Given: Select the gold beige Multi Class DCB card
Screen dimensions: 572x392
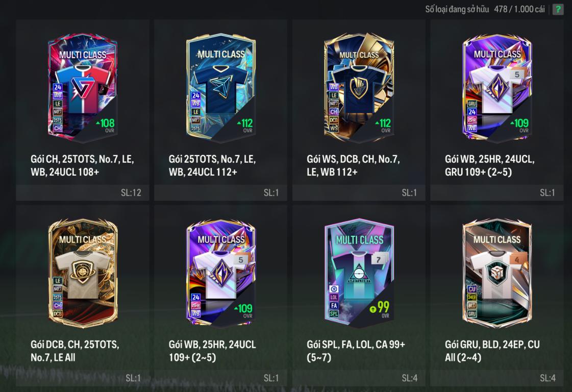Looking at the screenshot, I should point(83,274).
